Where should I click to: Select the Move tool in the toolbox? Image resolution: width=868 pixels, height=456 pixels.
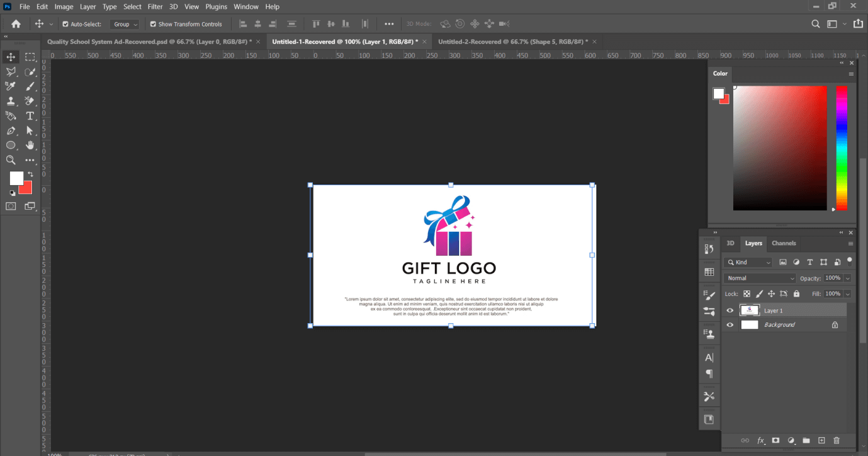click(11, 57)
